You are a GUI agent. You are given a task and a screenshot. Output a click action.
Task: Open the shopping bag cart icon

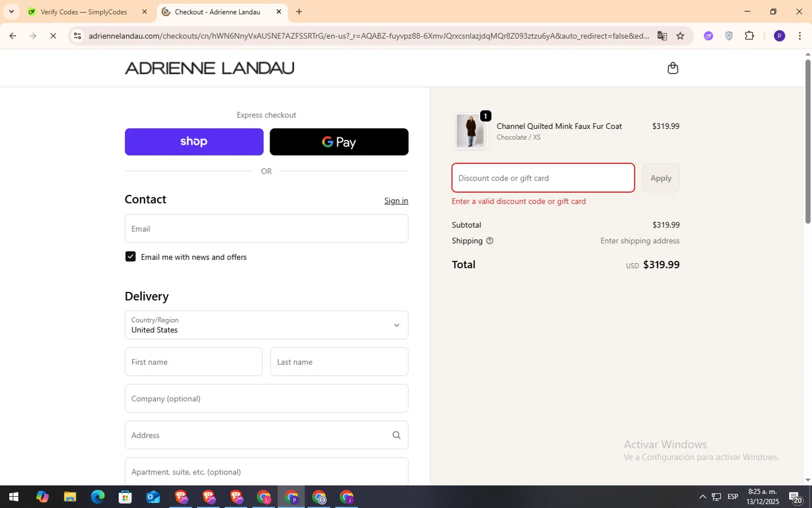673,68
